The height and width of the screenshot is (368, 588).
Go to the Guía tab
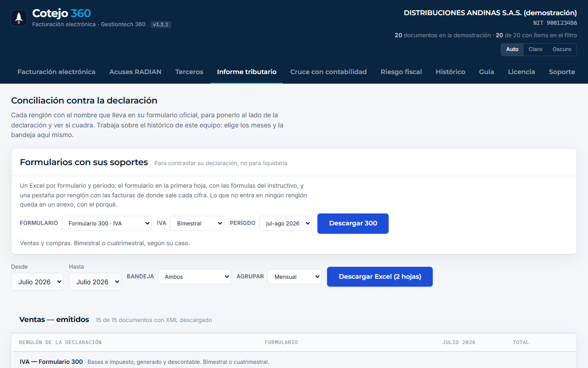click(x=486, y=72)
